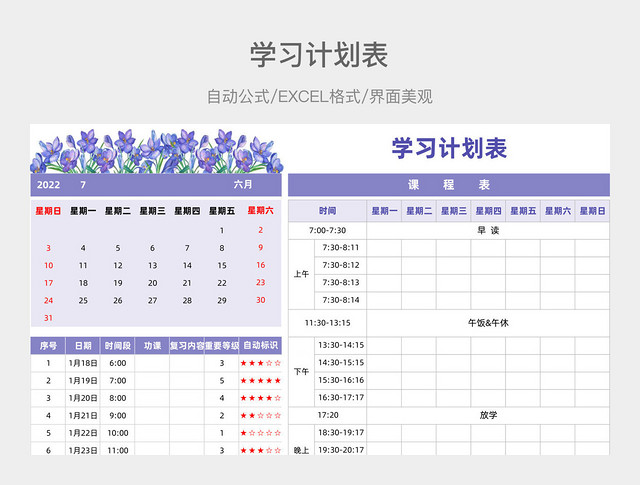This screenshot has height=485, width=640.
Task: Select the 功课 column header
Action: coord(152,346)
